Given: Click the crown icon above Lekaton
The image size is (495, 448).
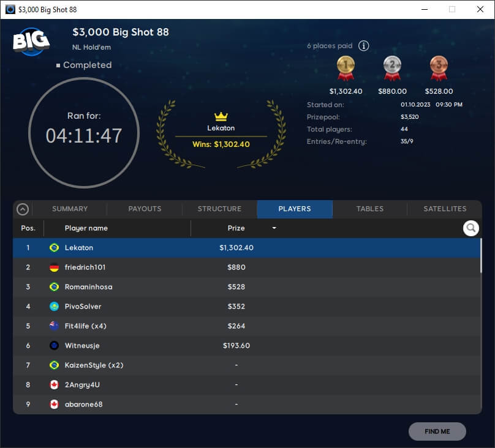Looking at the screenshot, I should (x=221, y=116).
